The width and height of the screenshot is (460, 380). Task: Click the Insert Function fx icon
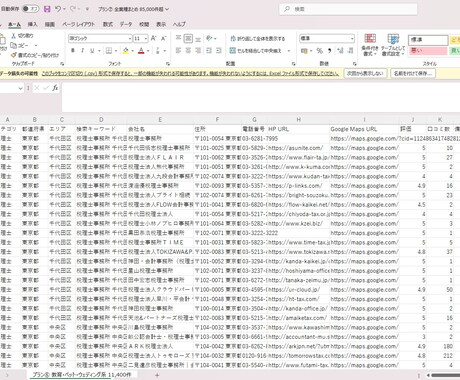click(x=55, y=88)
